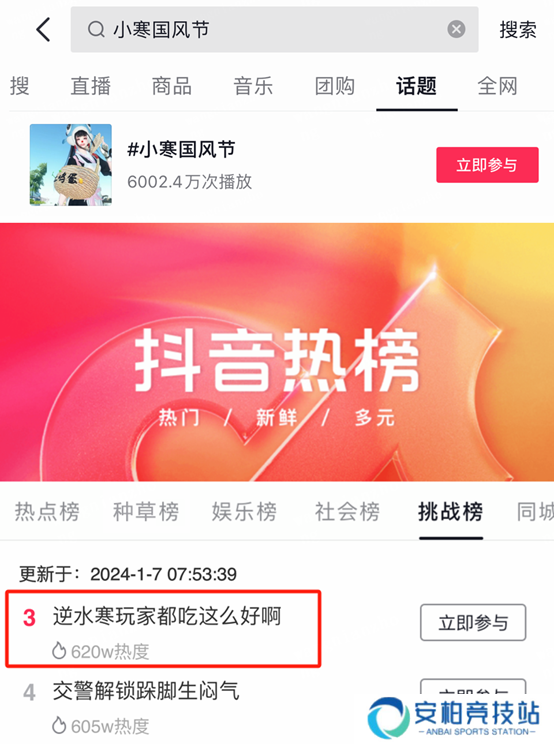554x744 pixels.
Task: Select the 团购 tab
Action: 335,86
